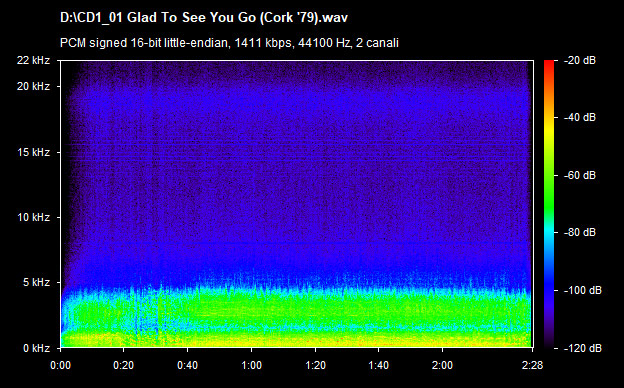
Task: Click the '-100 dB' color scale label
Action: 583,291
